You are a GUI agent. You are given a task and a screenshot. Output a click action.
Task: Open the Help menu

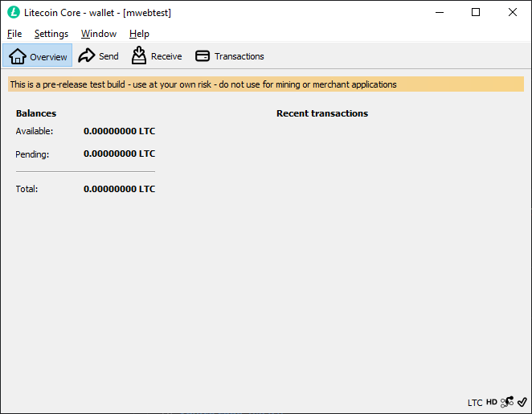[139, 34]
